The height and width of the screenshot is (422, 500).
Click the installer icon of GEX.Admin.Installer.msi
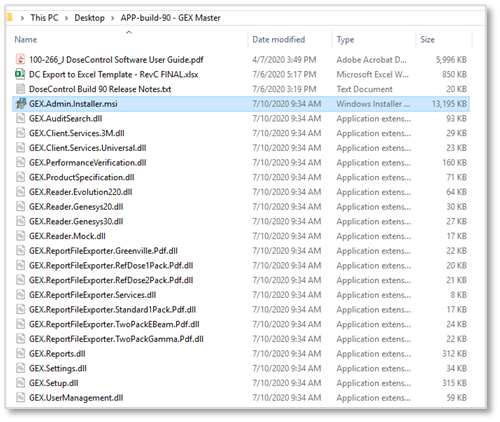coord(20,104)
